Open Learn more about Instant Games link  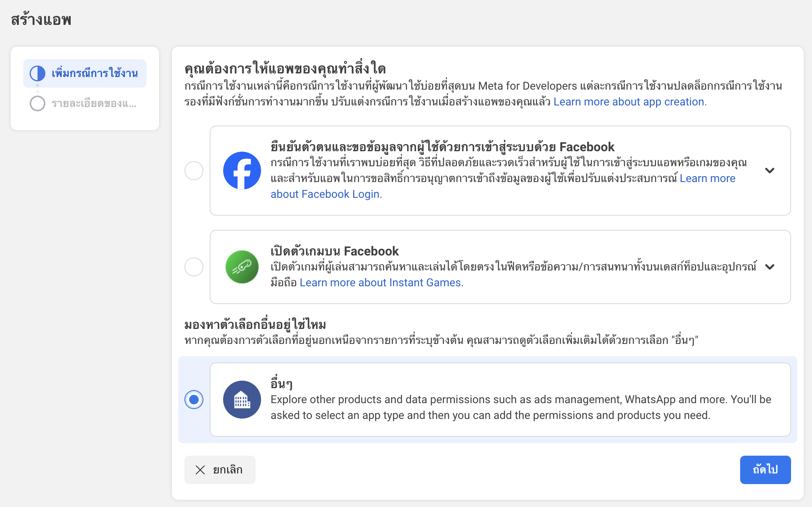382,283
